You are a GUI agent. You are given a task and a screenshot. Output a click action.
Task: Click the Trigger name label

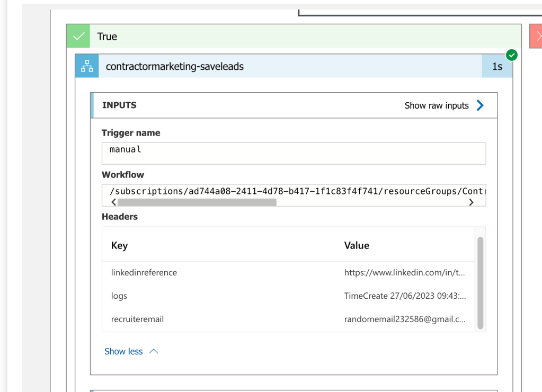coord(131,133)
